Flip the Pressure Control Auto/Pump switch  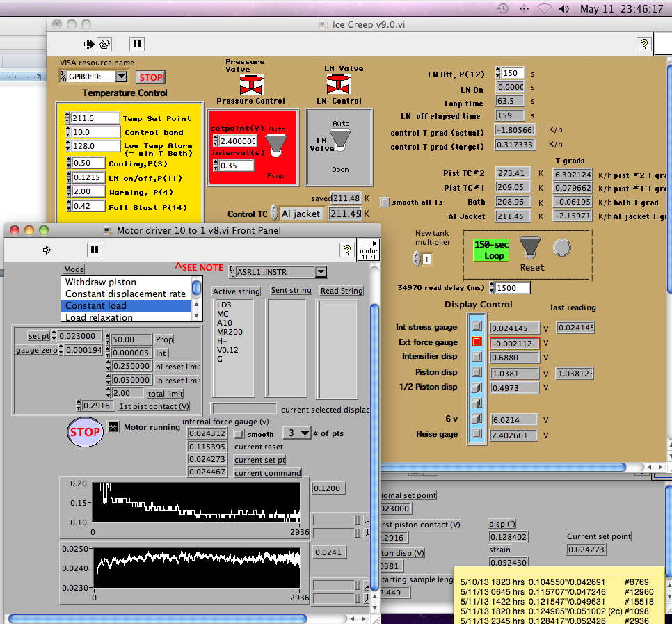275,143
